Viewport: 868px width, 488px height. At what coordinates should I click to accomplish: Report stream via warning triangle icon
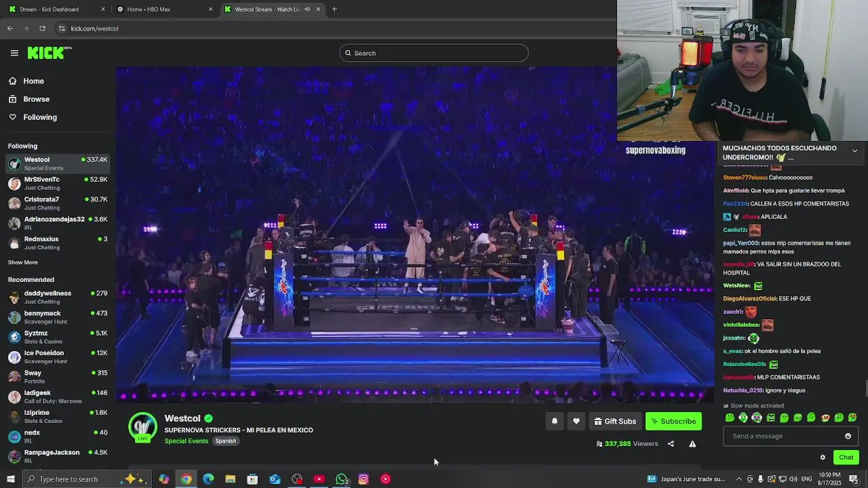coord(692,444)
